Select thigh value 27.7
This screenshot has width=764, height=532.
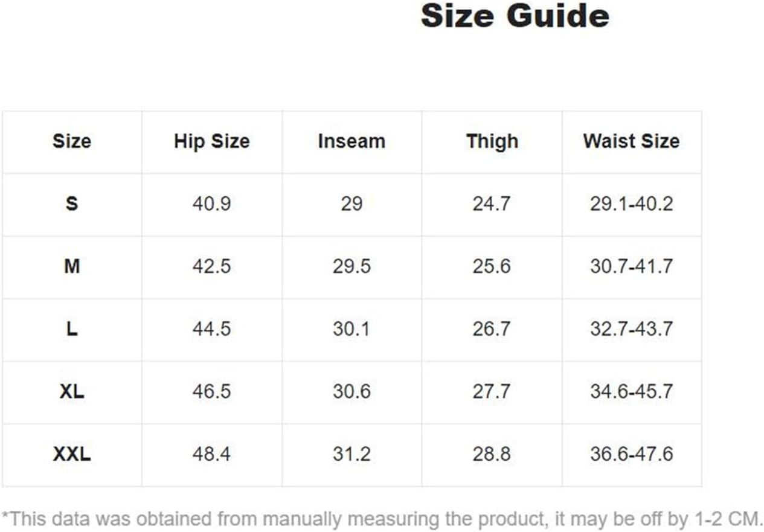point(492,391)
